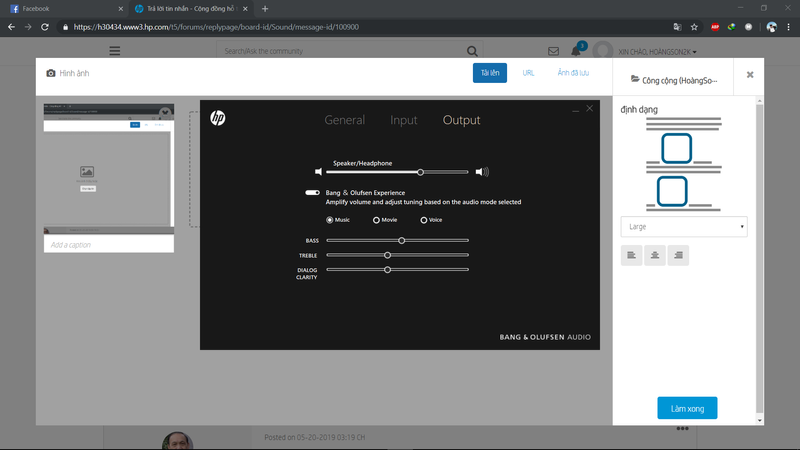
Task: Align image left
Action: point(632,255)
